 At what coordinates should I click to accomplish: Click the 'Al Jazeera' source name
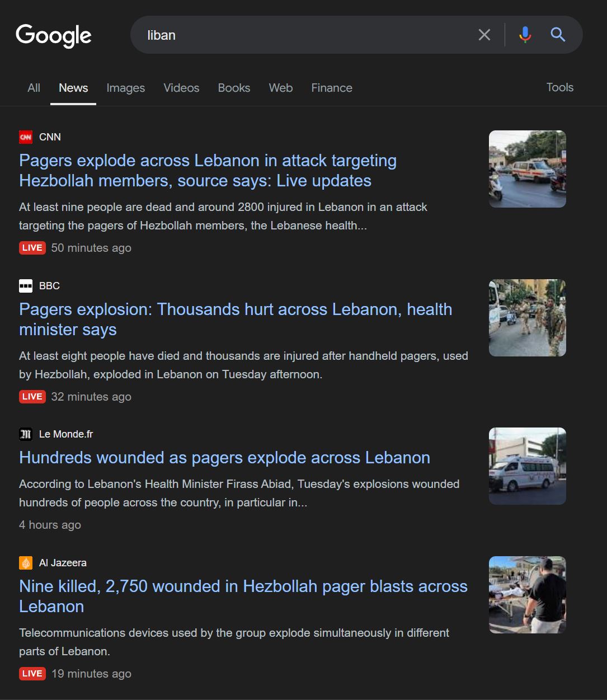coord(63,563)
